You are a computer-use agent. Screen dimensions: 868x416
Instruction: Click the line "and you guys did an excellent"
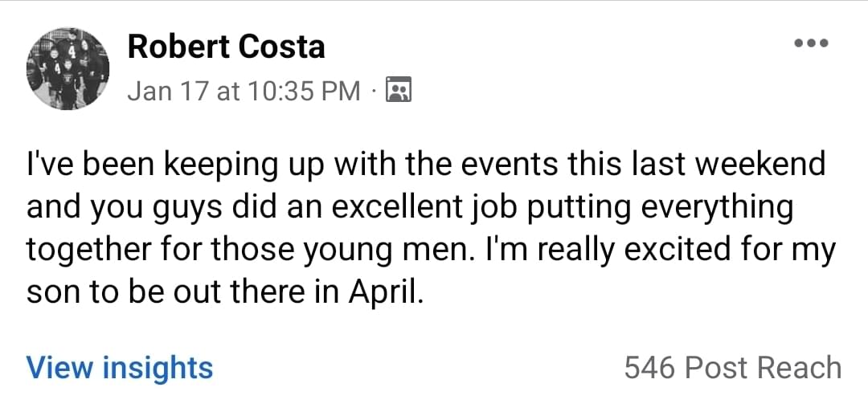[410, 209]
